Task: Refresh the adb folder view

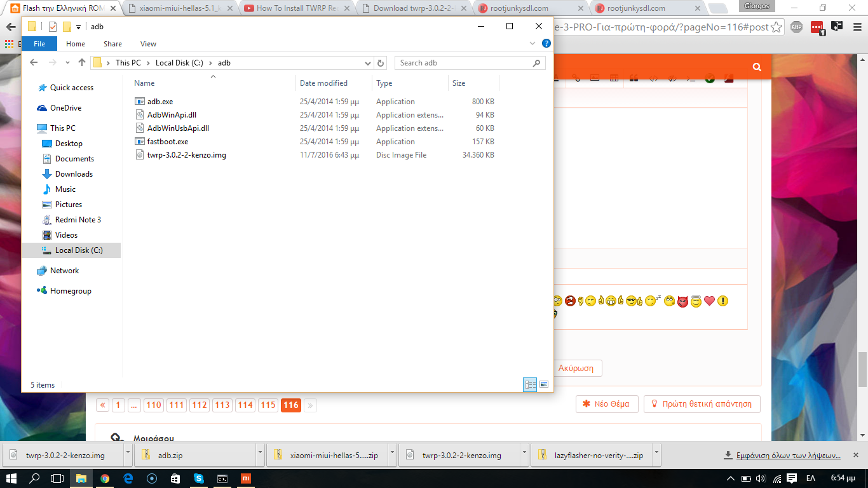Action: coord(381,63)
